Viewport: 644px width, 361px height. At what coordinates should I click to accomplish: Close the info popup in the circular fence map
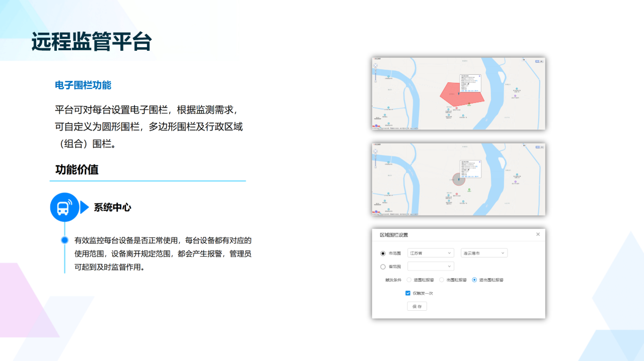(x=480, y=162)
